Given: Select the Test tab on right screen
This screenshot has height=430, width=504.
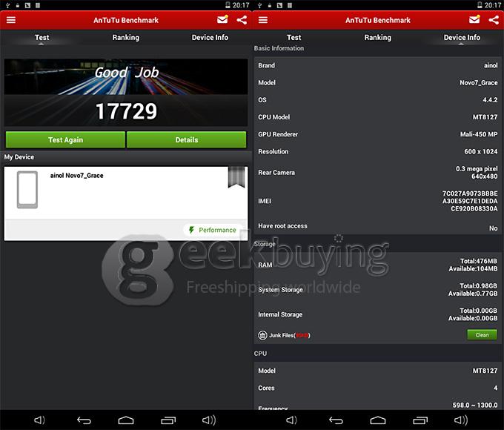Looking at the screenshot, I should pos(294,38).
